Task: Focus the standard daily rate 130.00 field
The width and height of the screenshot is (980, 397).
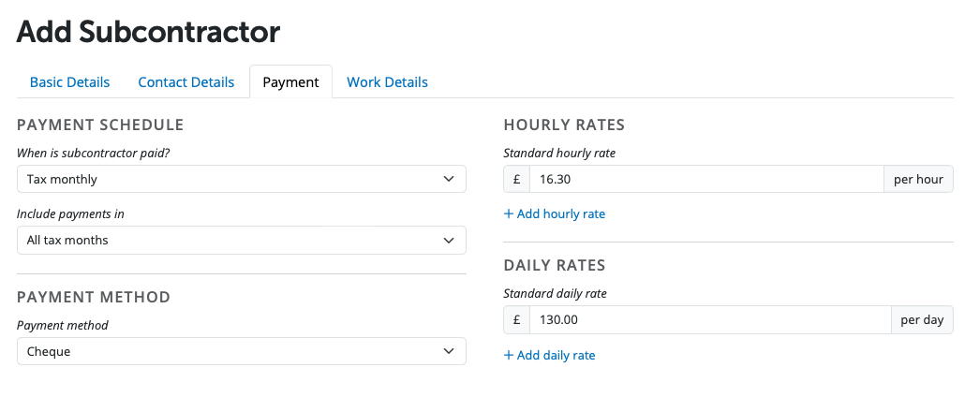Action: click(x=709, y=320)
